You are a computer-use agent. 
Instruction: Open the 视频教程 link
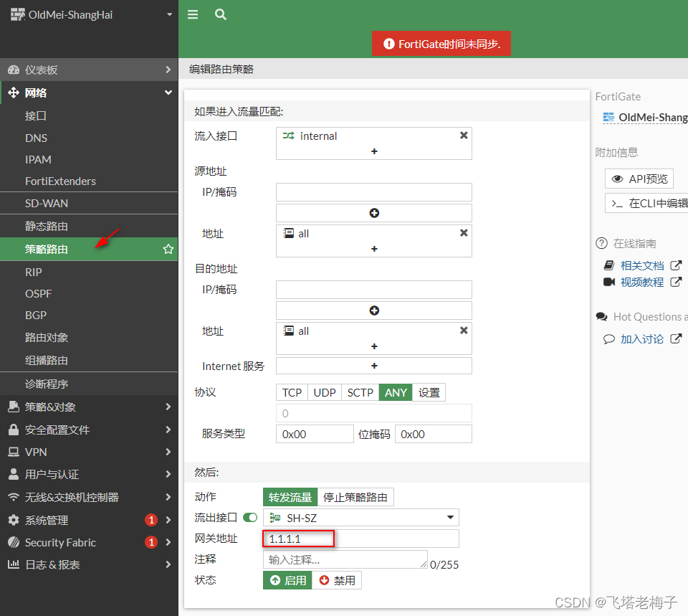(642, 282)
